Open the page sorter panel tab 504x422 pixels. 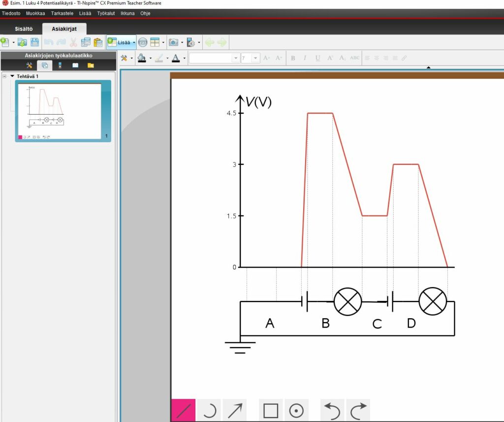(44, 65)
